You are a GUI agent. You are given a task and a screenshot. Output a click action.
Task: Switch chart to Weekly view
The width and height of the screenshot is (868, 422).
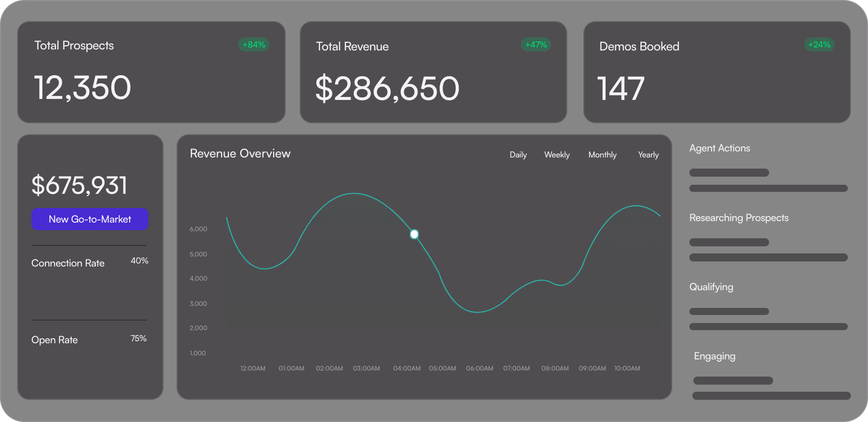coord(557,155)
